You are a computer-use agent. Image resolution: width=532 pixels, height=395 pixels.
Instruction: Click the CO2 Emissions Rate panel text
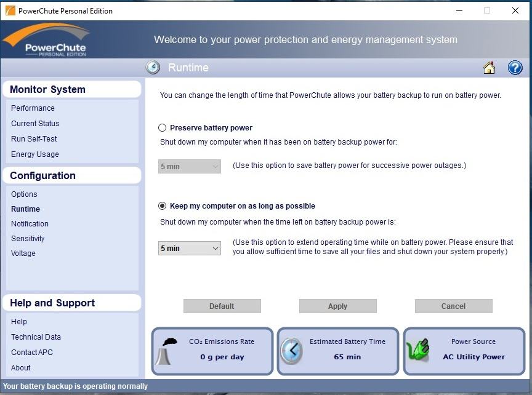(x=222, y=341)
